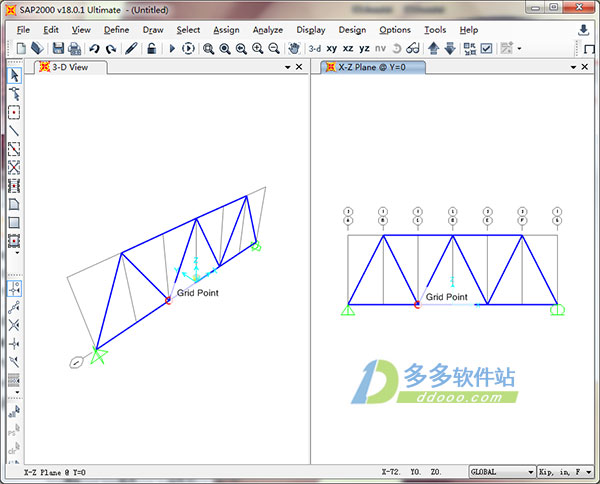Toggle object shrink view
600x484 pixels.
[470, 49]
